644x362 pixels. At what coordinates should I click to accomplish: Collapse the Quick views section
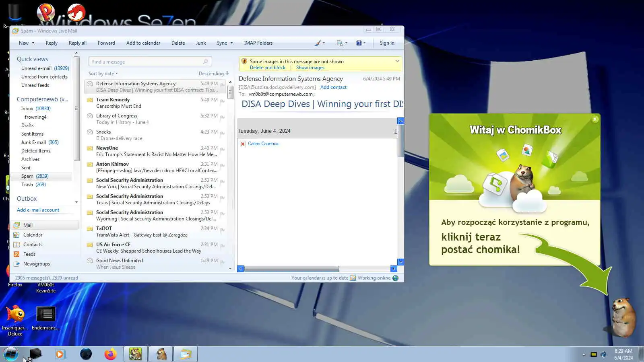coord(32,59)
